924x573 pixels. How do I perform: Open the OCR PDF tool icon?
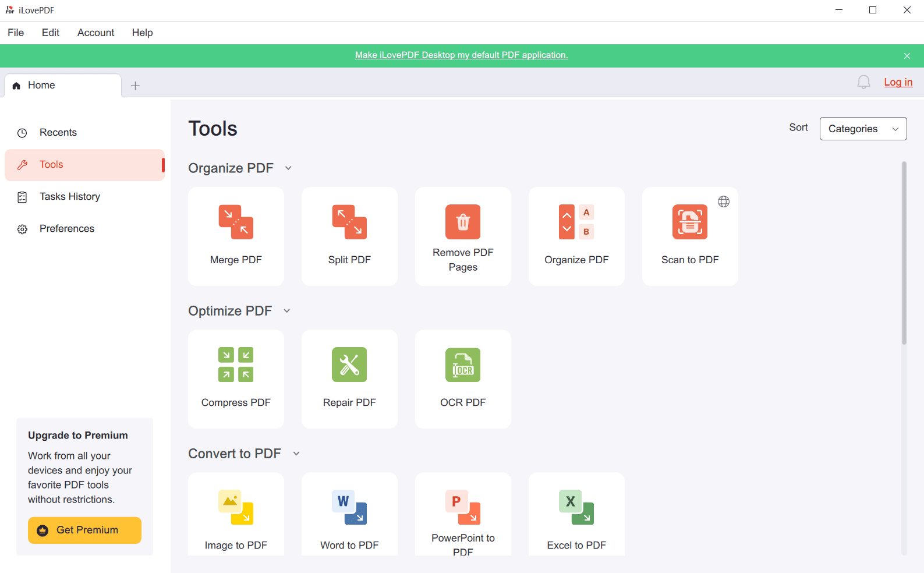point(463,365)
